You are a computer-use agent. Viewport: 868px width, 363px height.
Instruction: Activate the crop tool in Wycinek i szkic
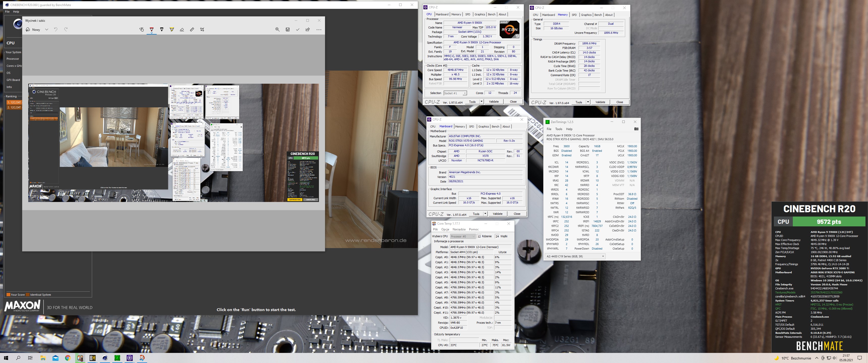point(202,30)
